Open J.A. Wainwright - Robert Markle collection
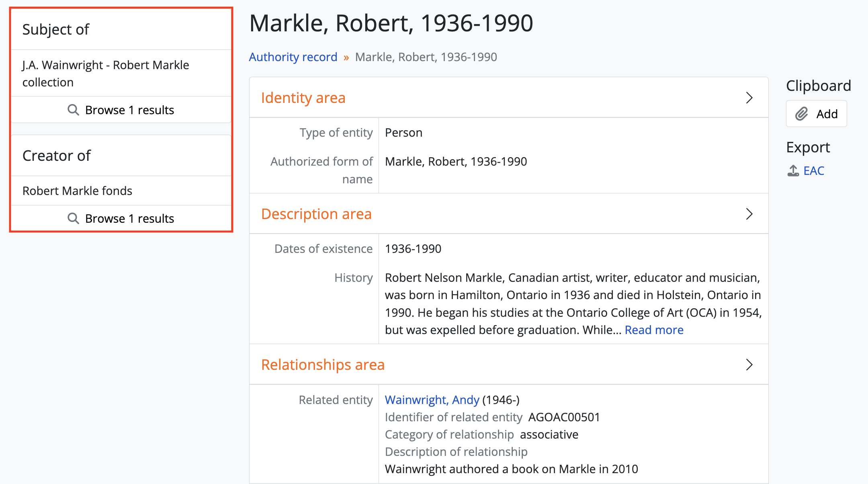Screen dimensions: 868x484 (x=105, y=73)
